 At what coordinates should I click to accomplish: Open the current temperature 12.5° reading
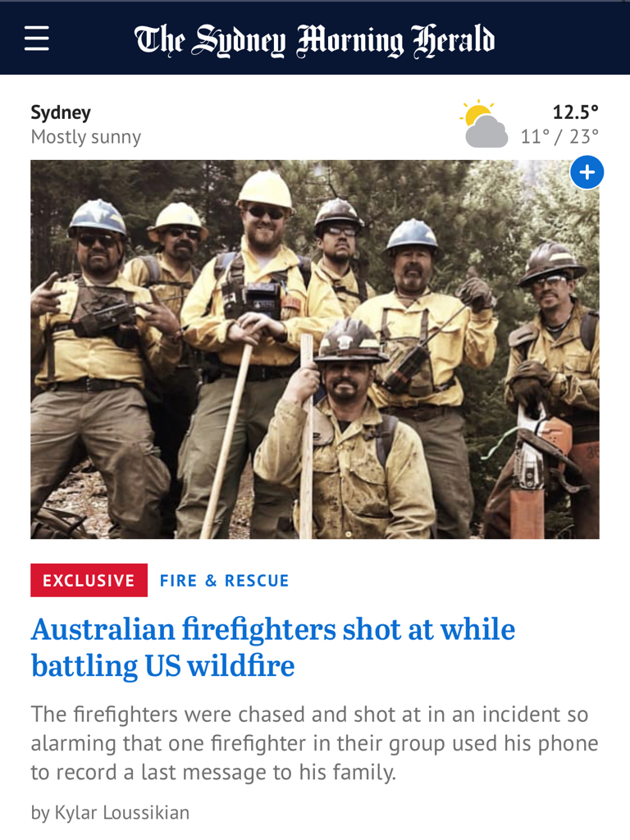tap(575, 112)
